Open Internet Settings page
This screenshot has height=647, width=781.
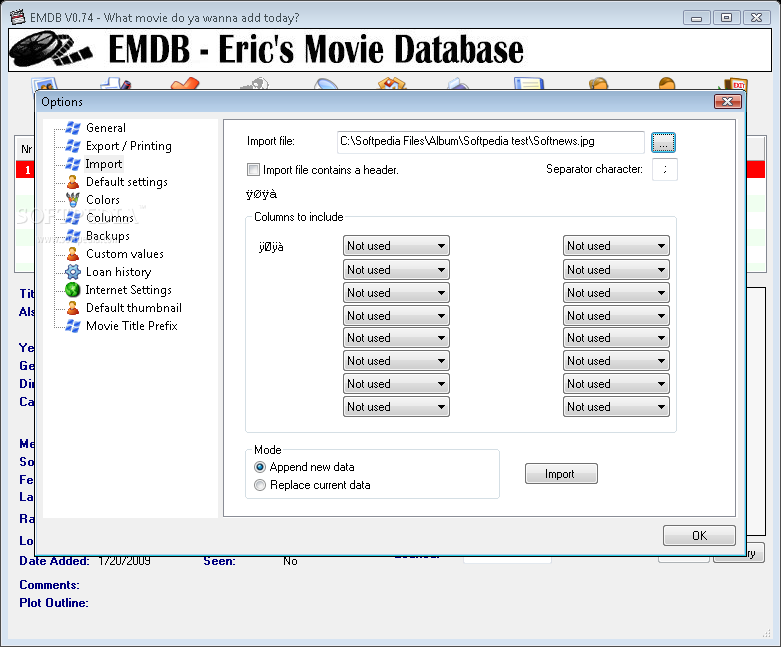[129, 290]
